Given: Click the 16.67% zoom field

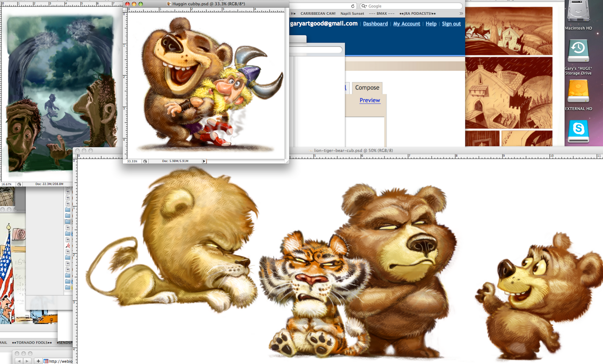Looking at the screenshot, I should point(7,184).
